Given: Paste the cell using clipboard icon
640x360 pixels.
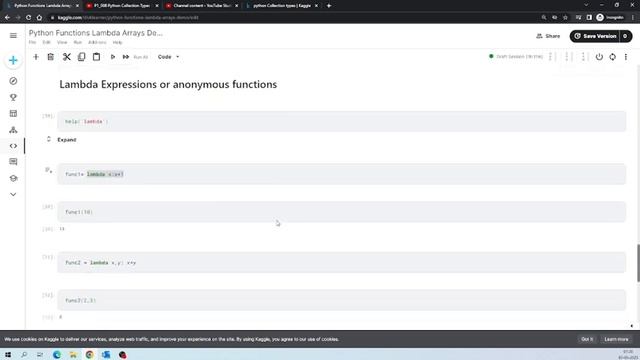Looking at the screenshot, I should tap(96, 57).
